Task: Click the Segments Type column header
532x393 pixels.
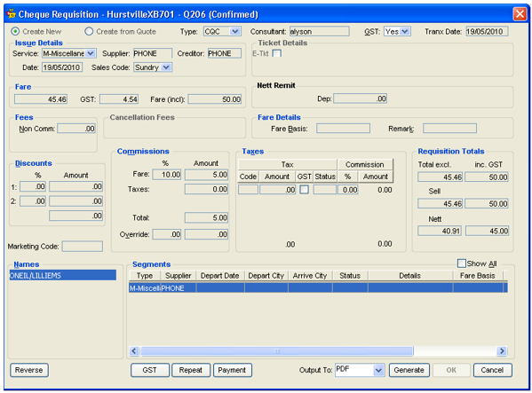Action: (x=145, y=275)
